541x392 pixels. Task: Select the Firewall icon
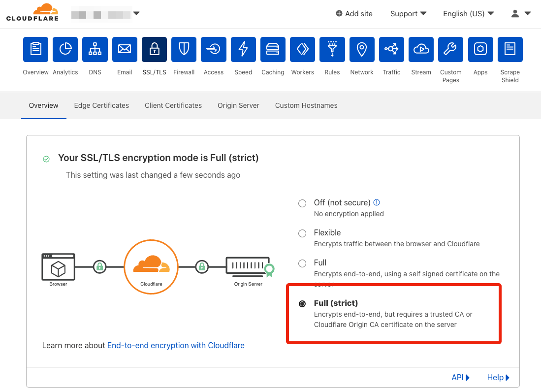[184, 49]
